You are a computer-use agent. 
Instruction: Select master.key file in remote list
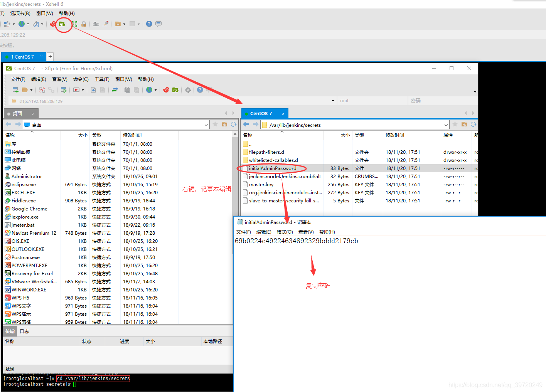click(261, 185)
